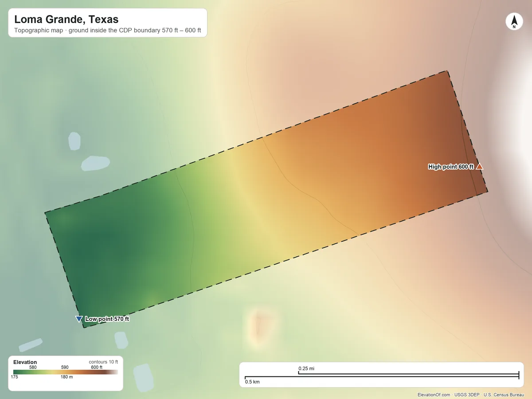Click the '0.25 mi' scale bar label
The height and width of the screenshot is (399, 532).
point(306,368)
